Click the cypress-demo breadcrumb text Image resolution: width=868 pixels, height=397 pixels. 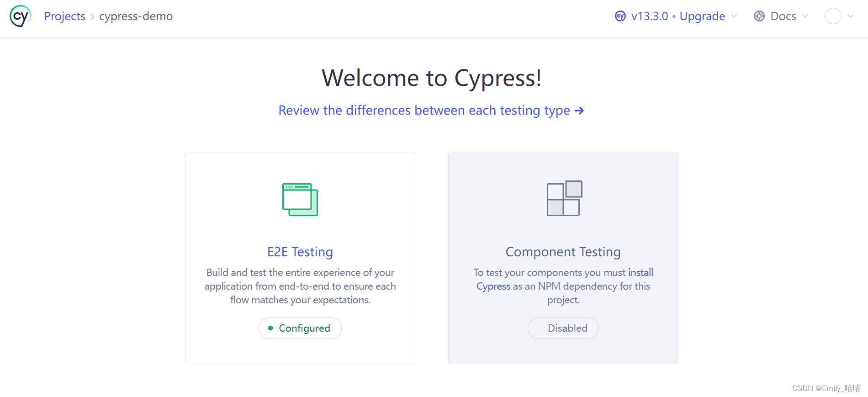(136, 16)
